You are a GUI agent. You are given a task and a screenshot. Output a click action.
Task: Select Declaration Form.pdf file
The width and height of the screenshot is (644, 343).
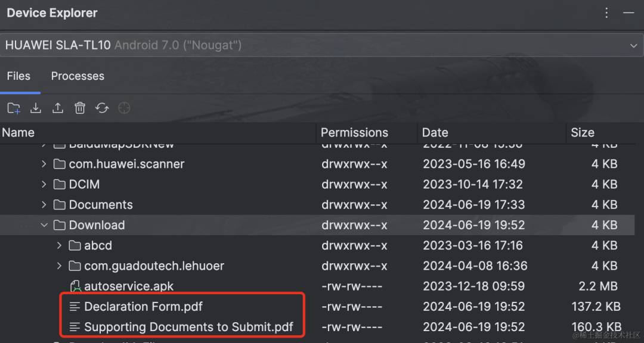[143, 307]
